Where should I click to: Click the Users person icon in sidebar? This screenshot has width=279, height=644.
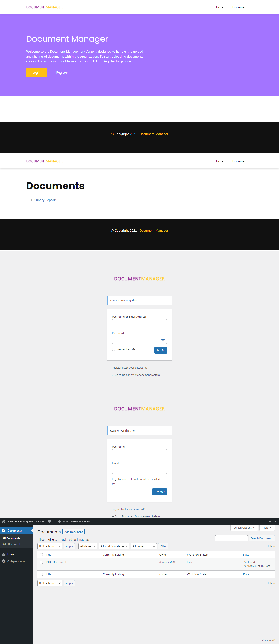(4, 554)
